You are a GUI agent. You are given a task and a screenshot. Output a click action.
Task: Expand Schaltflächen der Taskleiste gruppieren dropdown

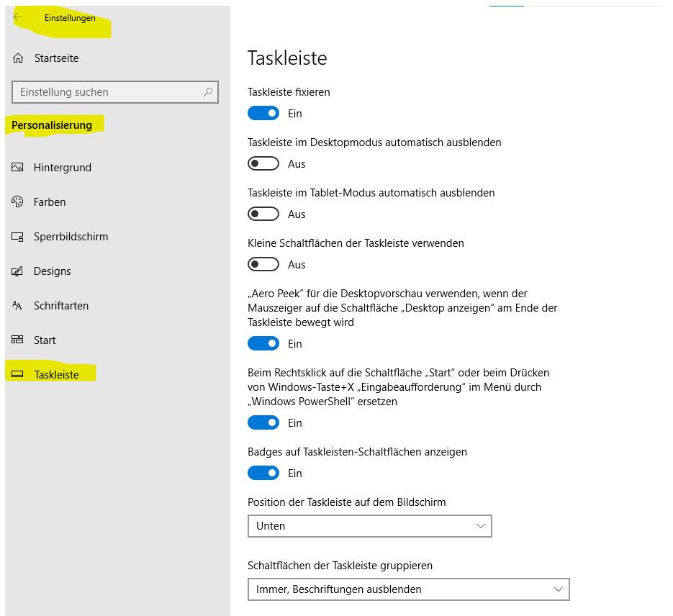tap(409, 589)
